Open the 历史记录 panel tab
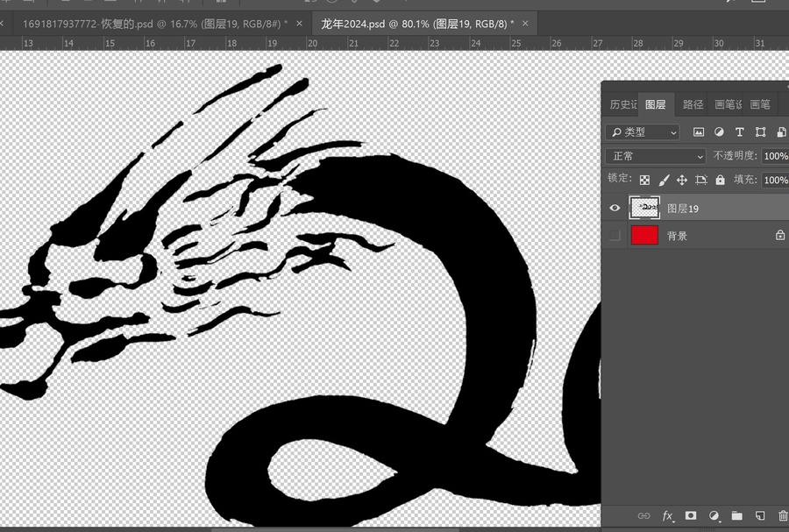This screenshot has width=789, height=532. tap(622, 104)
